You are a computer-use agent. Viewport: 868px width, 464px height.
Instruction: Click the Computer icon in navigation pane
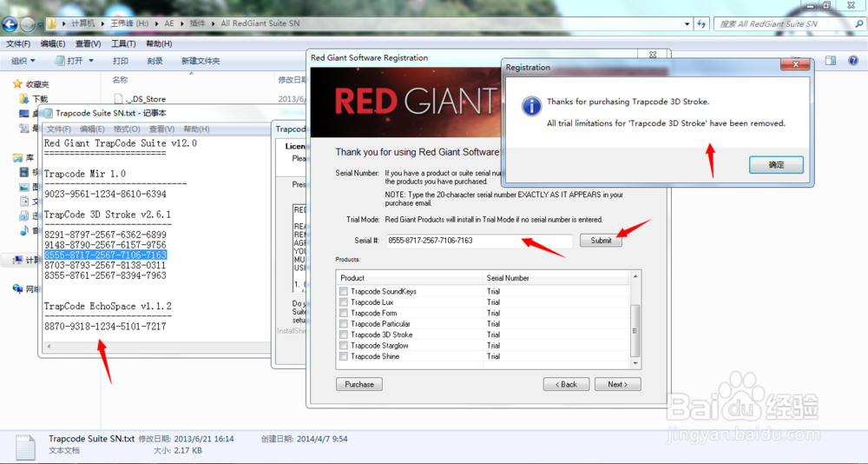pos(18,260)
